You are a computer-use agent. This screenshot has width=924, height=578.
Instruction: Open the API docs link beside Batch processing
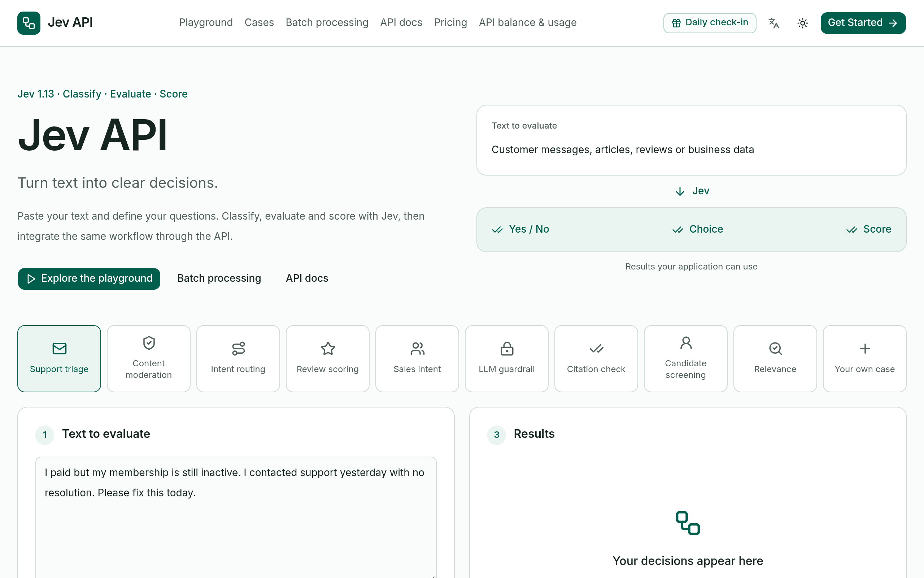tap(307, 278)
